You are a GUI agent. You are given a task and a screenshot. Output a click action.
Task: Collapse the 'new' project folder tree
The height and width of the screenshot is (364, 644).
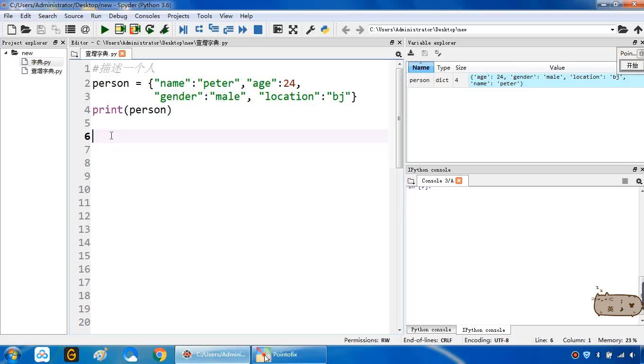point(6,53)
